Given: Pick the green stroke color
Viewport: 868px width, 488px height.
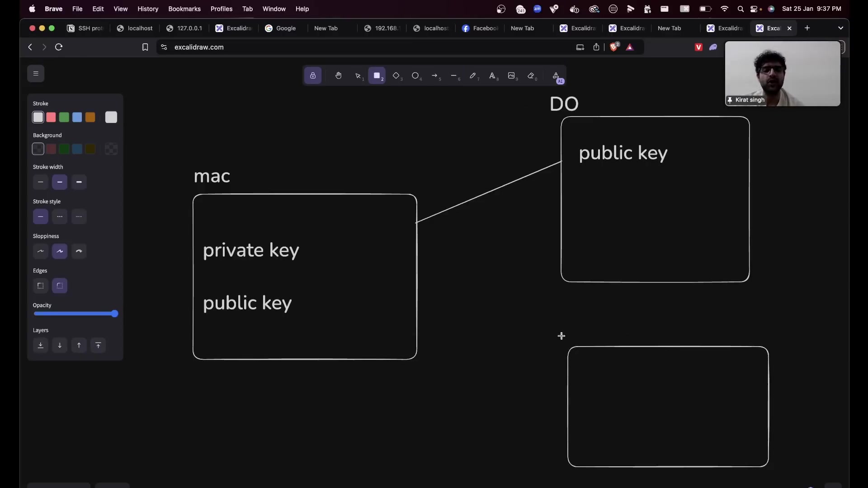Looking at the screenshot, I should (x=64, y=117).
